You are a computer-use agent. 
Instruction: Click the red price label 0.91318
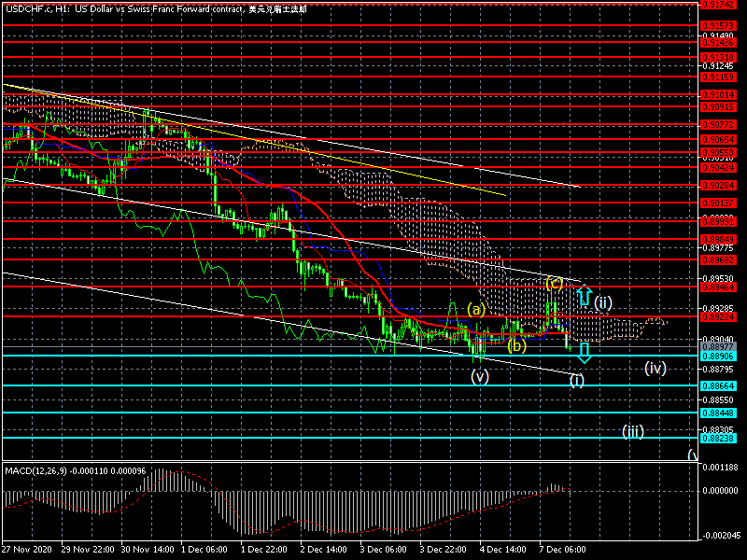[718, 58]
